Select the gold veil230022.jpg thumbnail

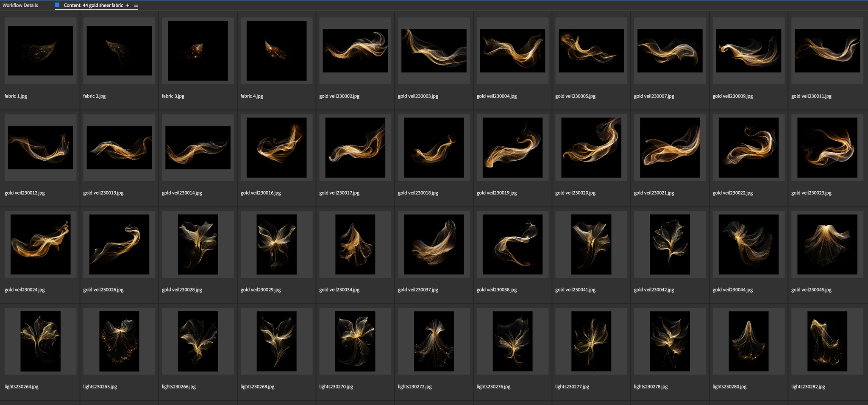pyautogui.click(x=748, y=148)
